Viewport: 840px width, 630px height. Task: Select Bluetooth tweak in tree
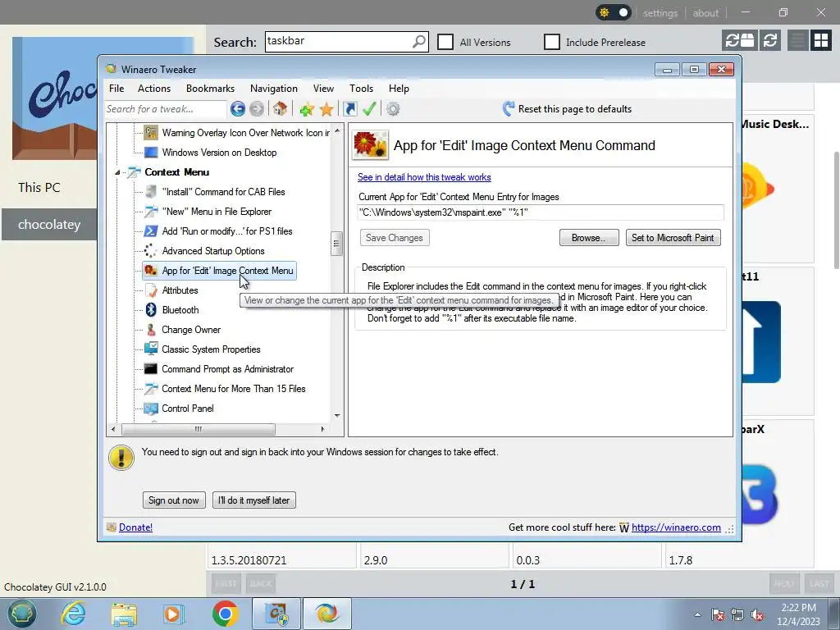pos(180,310)
